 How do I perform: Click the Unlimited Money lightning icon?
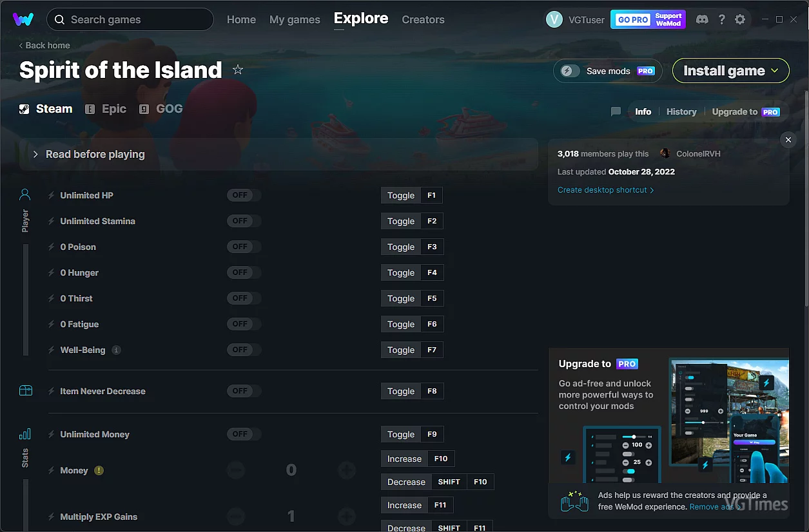pyautogui.click(x=52, y=434)
